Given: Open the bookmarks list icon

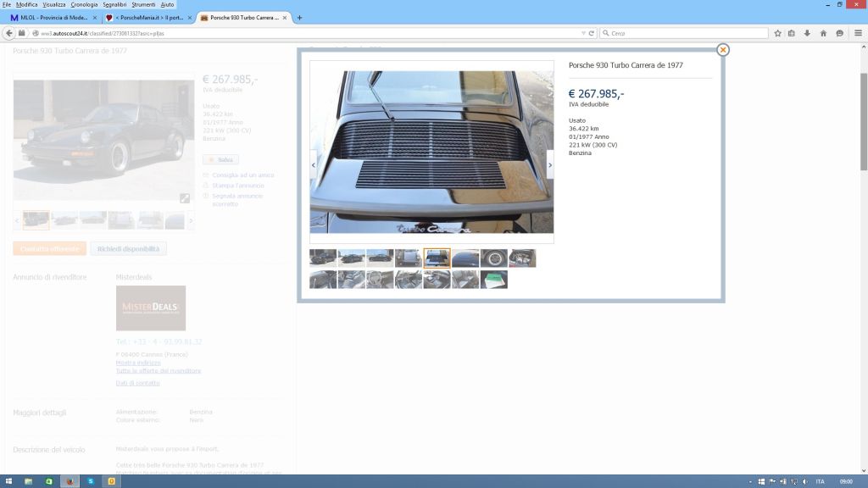Looking at the screenshot, I should coord(792,33).
